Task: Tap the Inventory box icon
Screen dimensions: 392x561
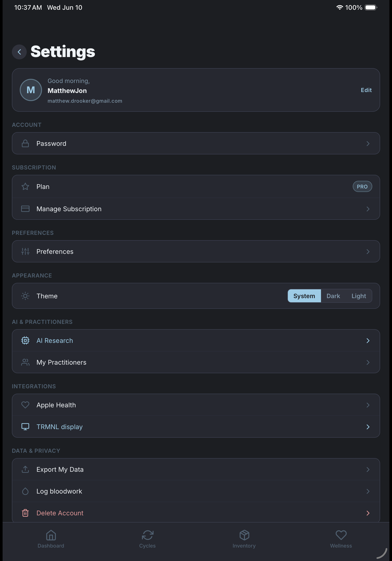Action: [244, 535]
